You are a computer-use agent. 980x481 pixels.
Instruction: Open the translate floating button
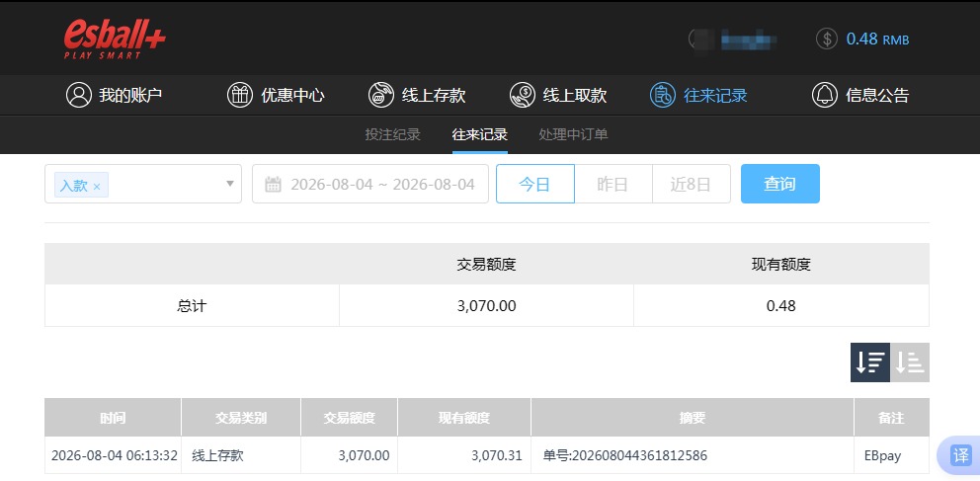960,455
